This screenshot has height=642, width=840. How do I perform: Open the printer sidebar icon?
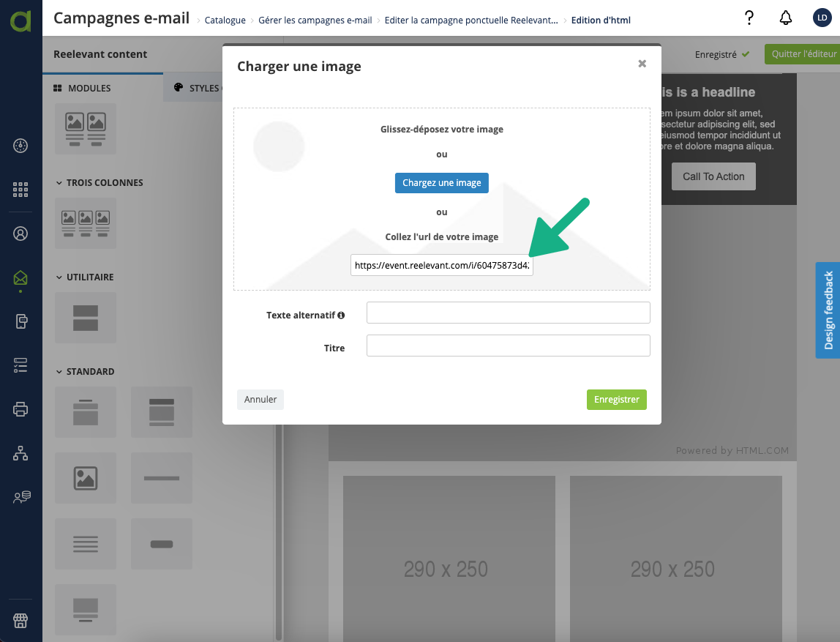click(20, 409)
